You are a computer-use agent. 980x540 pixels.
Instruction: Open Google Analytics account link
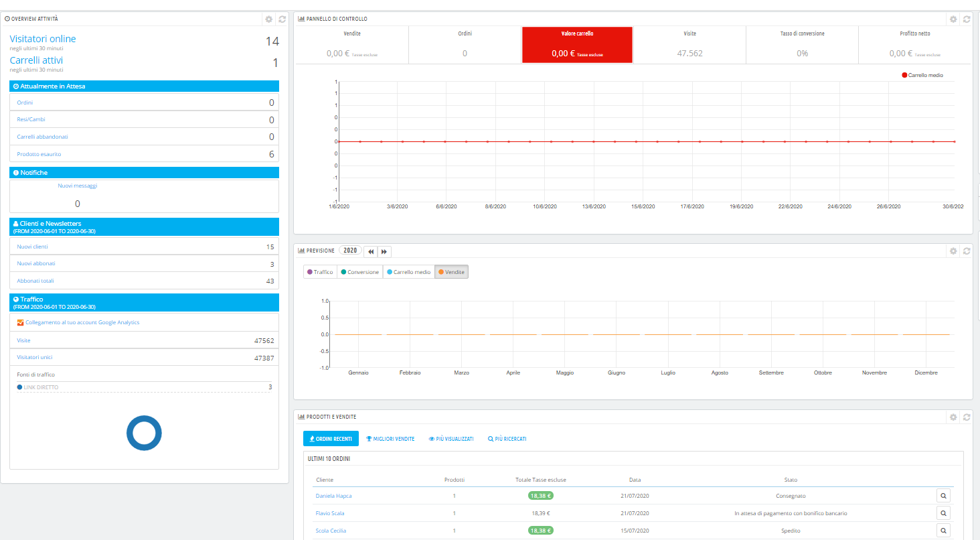click(x=82, y=322)
